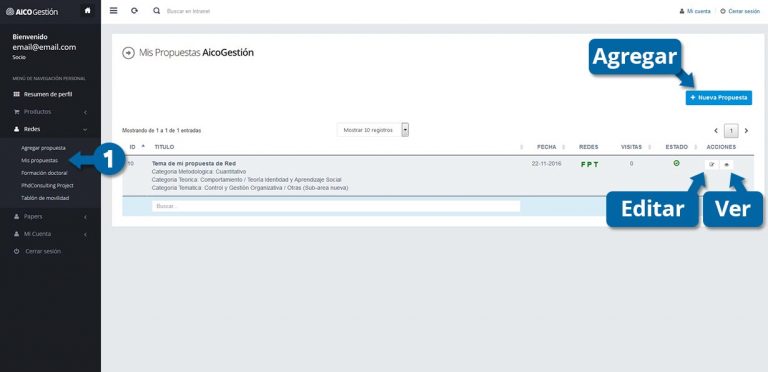Viewport: 768px width, 372px height.
Task: Focus the Buscar en Intranet search field
Action: pyautogui.click(x=189, y=11)
